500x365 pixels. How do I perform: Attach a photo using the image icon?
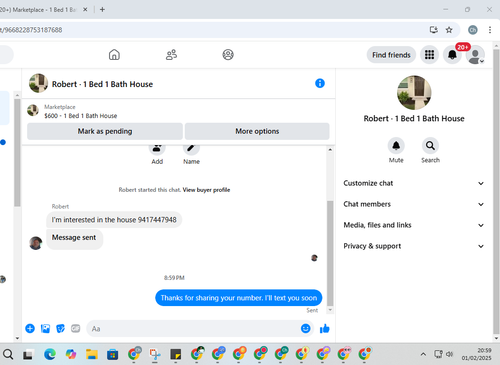coord(45,329)
